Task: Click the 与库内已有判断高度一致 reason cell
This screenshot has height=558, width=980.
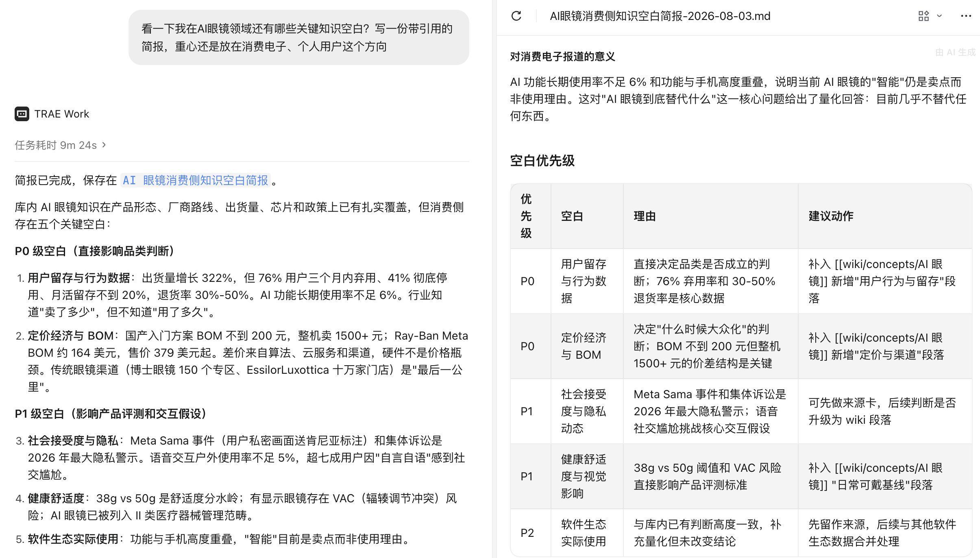Action: [x=711, y=533]
